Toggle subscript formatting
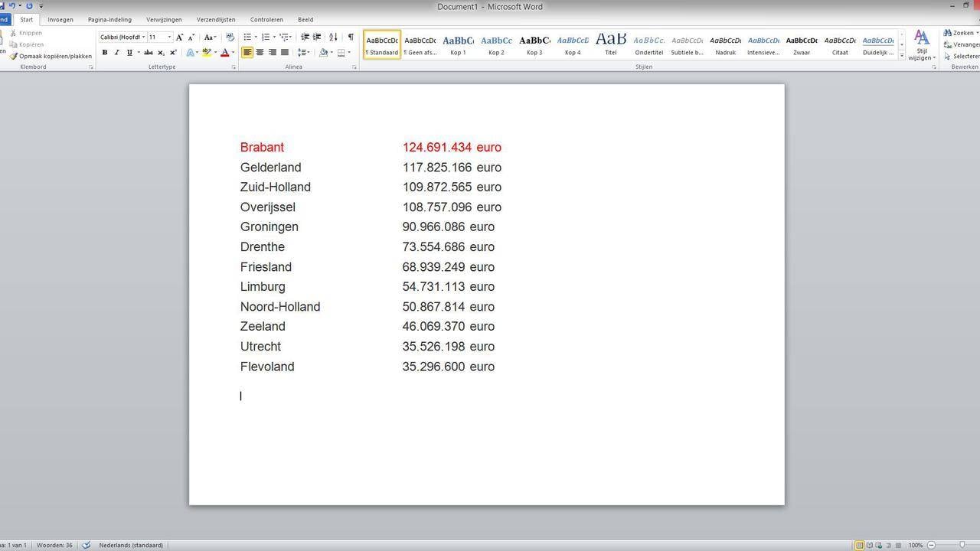 pyautogui.click(x=161, y=53)
